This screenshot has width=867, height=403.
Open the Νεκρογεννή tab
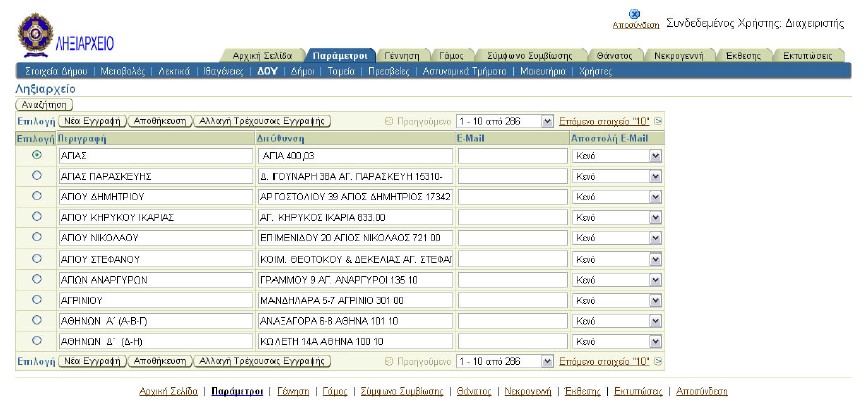[x=678, y=56]
